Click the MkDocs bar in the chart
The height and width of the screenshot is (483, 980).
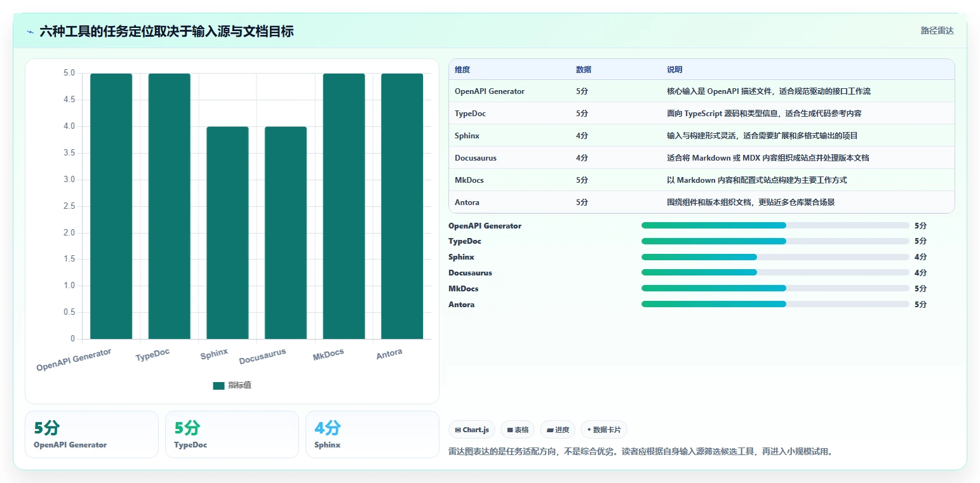344,206
